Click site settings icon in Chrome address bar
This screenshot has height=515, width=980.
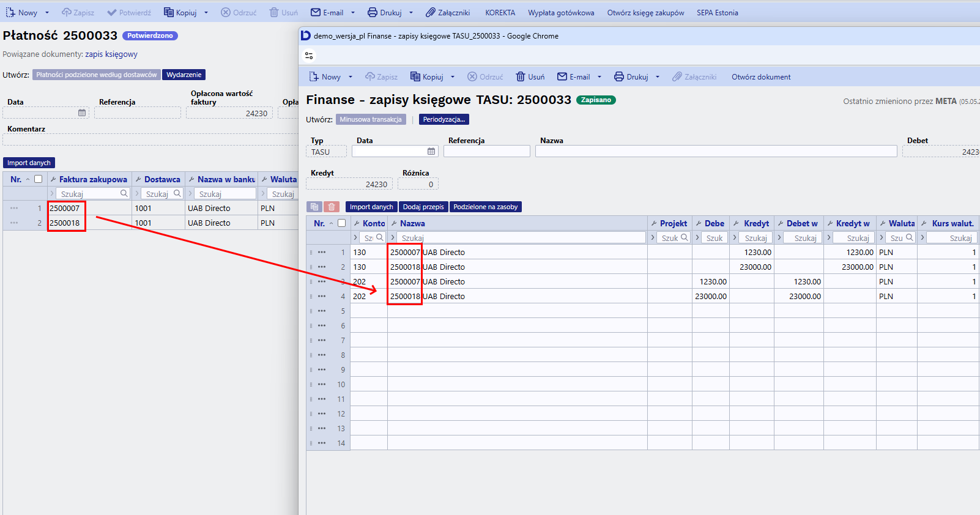[309, 56]
